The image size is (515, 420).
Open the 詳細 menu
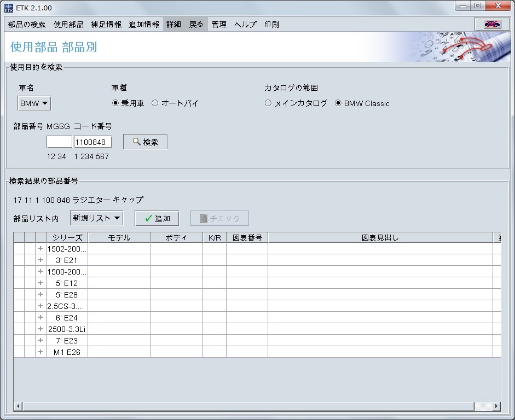(x=173, y=24)
